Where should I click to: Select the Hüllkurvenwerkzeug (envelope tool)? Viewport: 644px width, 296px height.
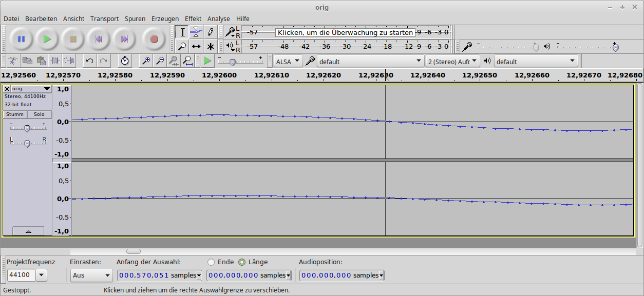pyautogui.click(x=196, y=32)
